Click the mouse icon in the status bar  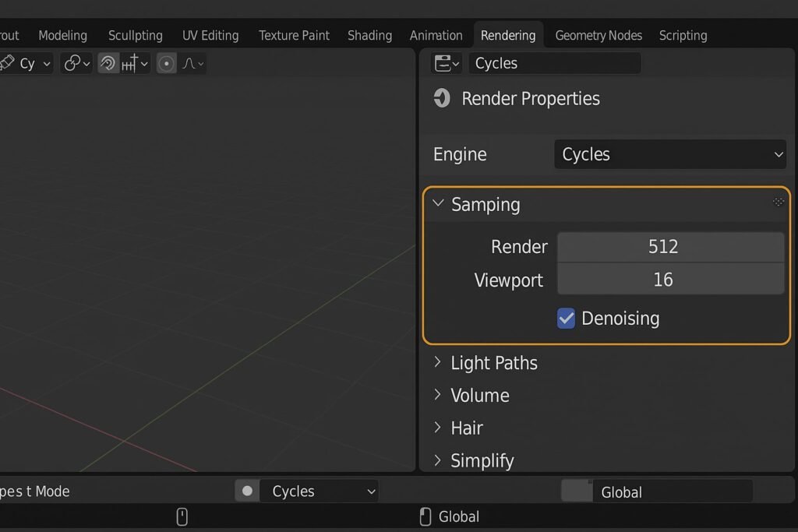182,516
